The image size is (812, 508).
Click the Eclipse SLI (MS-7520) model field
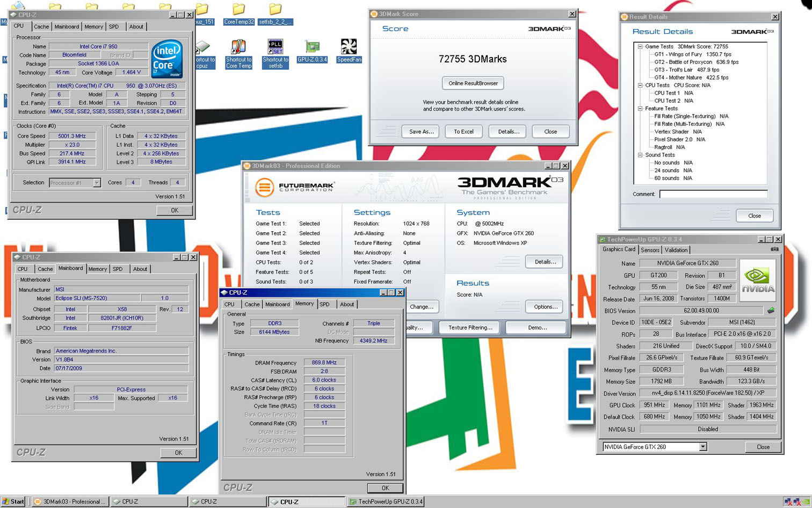pos(97,298)
